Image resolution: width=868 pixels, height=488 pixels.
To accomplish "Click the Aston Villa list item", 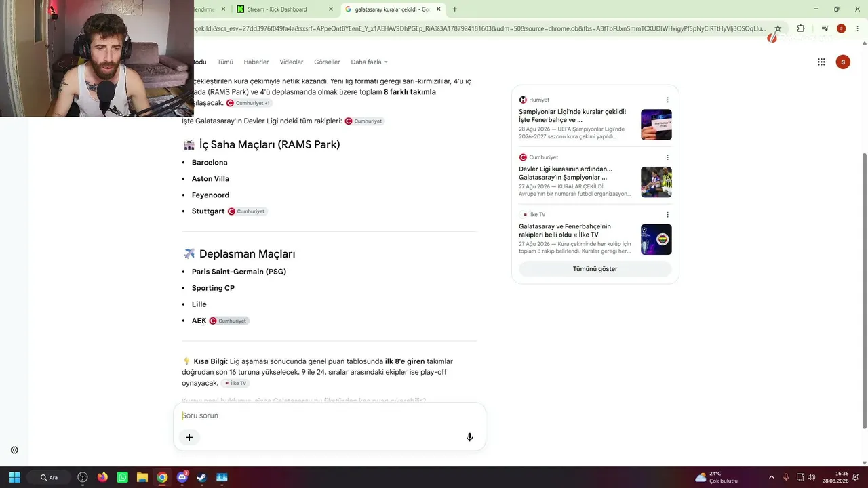I will pos(210,179).
